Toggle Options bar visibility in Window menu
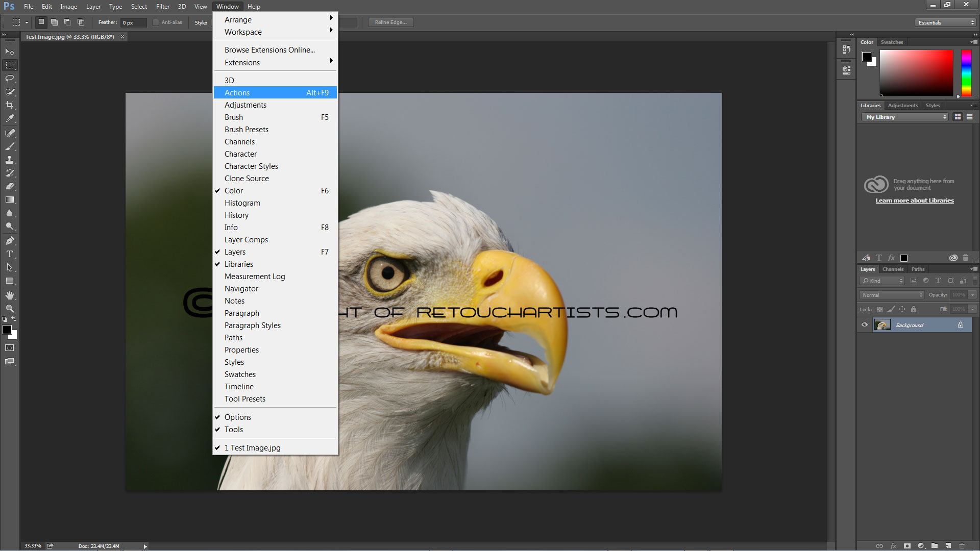 pyautogui.click(x=276, y=417)
